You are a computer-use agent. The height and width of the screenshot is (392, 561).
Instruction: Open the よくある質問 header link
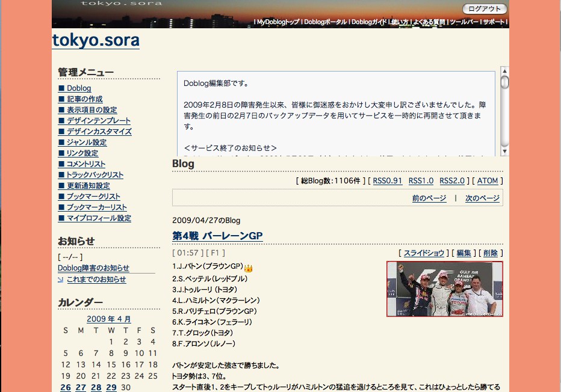[x=429, y=22]
